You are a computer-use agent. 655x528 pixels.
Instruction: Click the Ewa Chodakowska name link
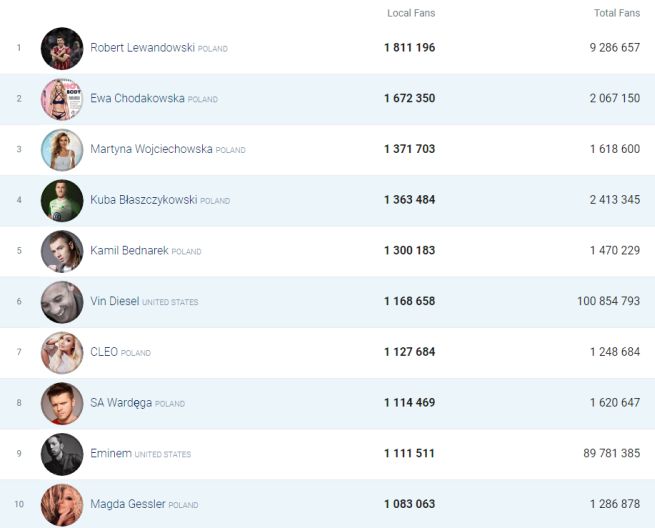[x=137, y=99]
